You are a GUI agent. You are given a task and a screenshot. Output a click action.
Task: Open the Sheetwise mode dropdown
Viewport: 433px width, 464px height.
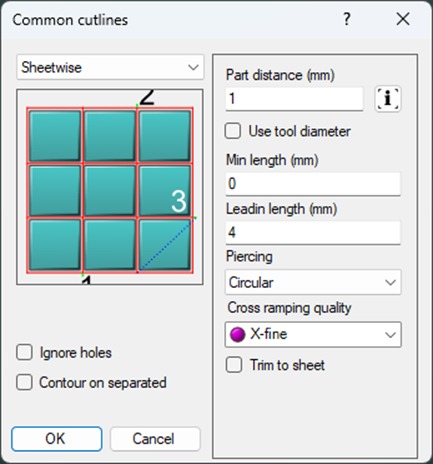point(110,67)
